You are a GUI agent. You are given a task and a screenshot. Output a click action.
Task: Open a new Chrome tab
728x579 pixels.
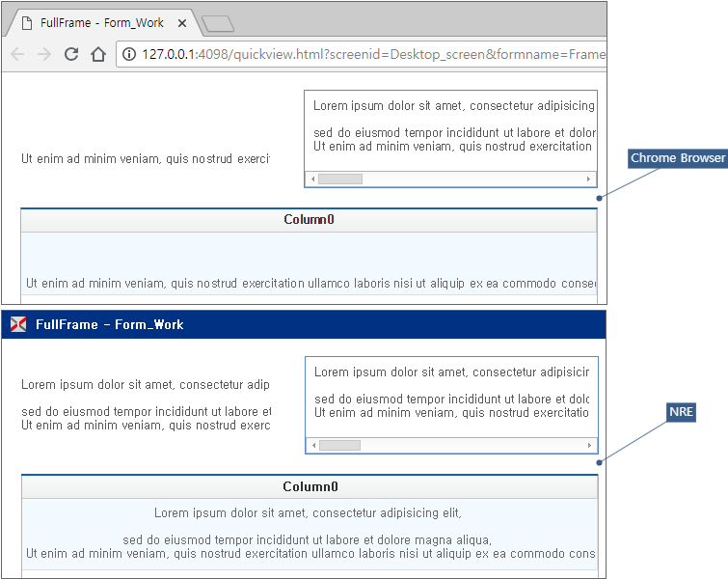(218, 24)
